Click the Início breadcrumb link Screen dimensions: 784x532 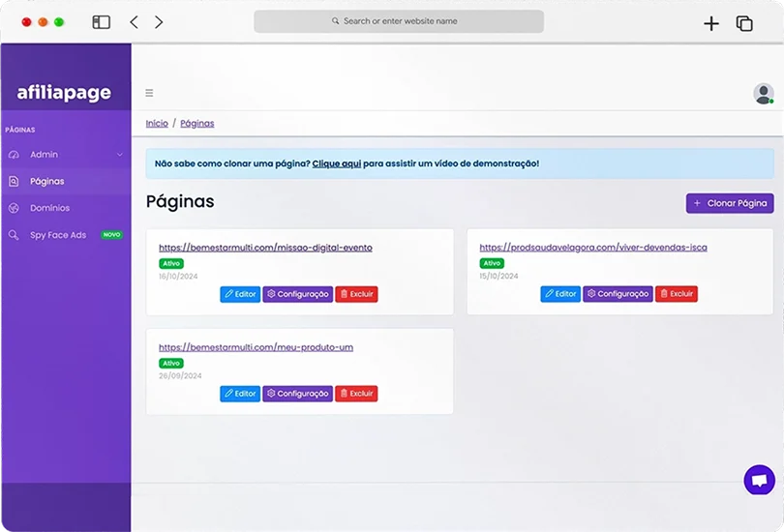157,124
